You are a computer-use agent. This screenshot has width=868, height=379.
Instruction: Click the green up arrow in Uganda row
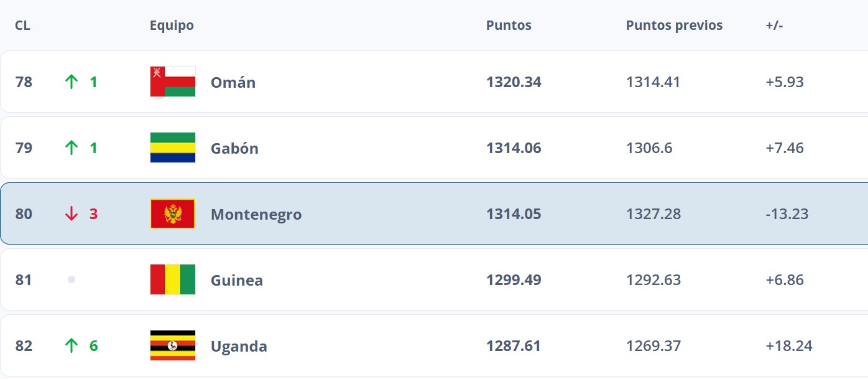[x=72, y=345]
